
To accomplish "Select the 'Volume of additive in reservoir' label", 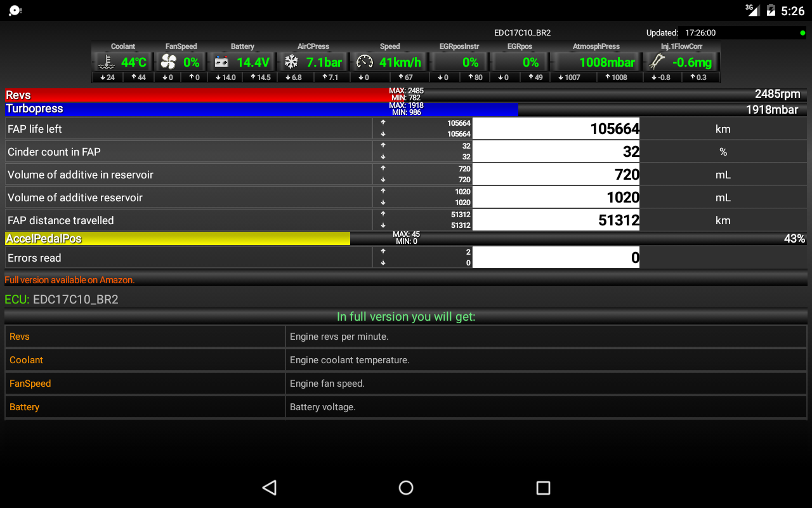I will click(81, 175).
